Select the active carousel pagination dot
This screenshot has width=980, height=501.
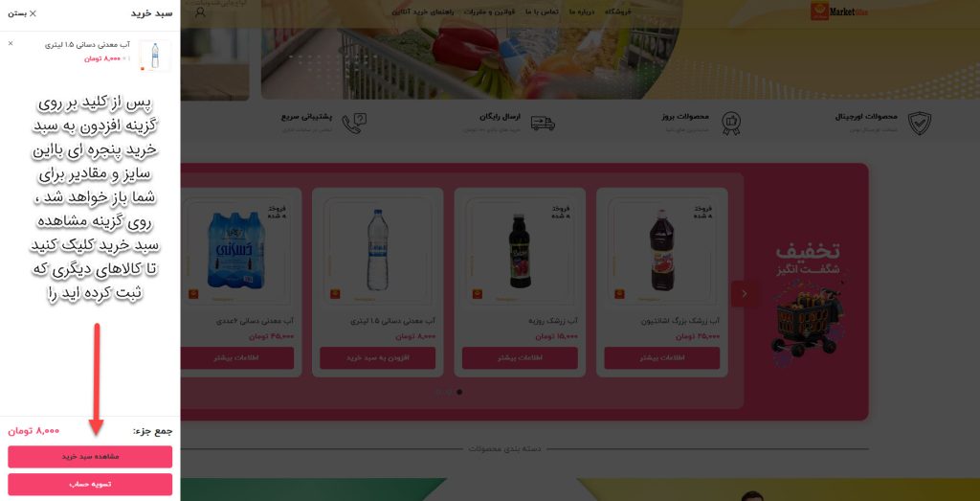coord(459,392)
